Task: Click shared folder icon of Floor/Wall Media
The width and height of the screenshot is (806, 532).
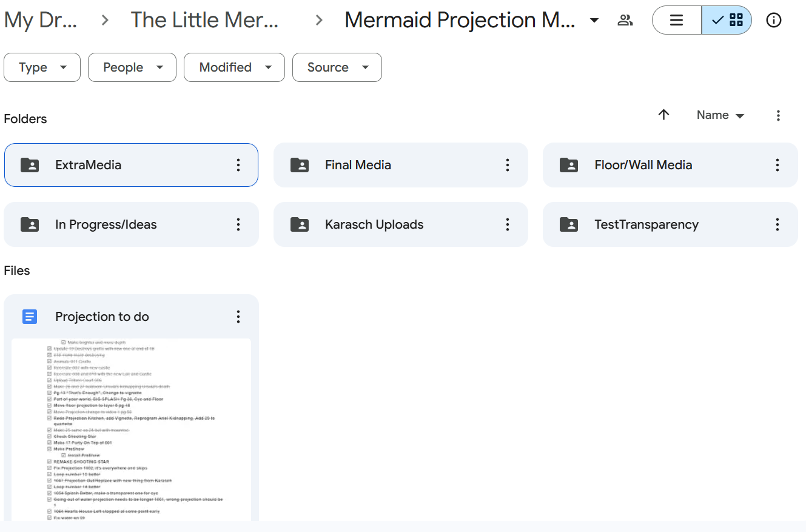Action: pyautogui.click(x=569, y=165)
